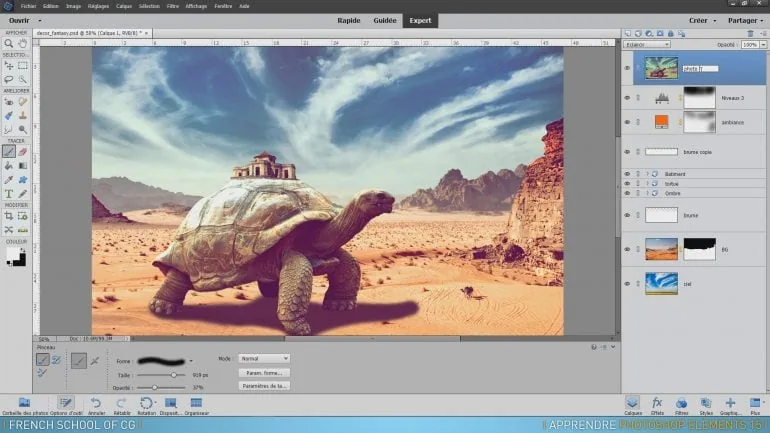Click the create new layer icon

tap(628, 33)
